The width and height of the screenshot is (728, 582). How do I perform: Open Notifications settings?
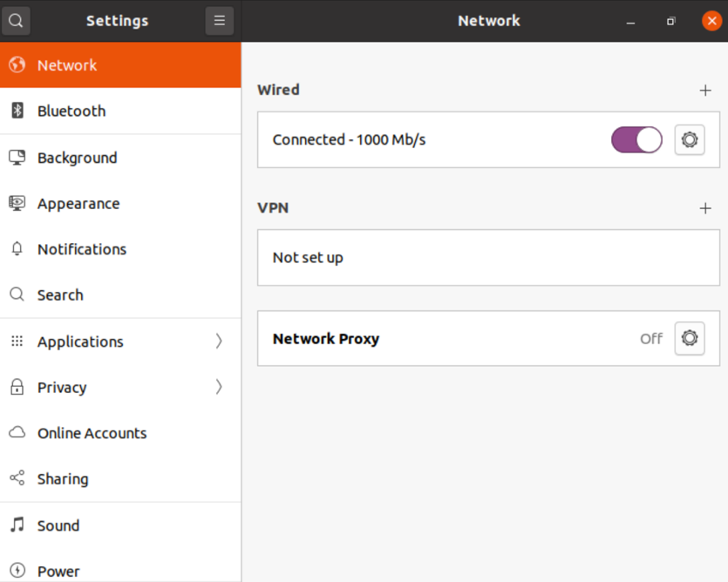pos(82,249)
